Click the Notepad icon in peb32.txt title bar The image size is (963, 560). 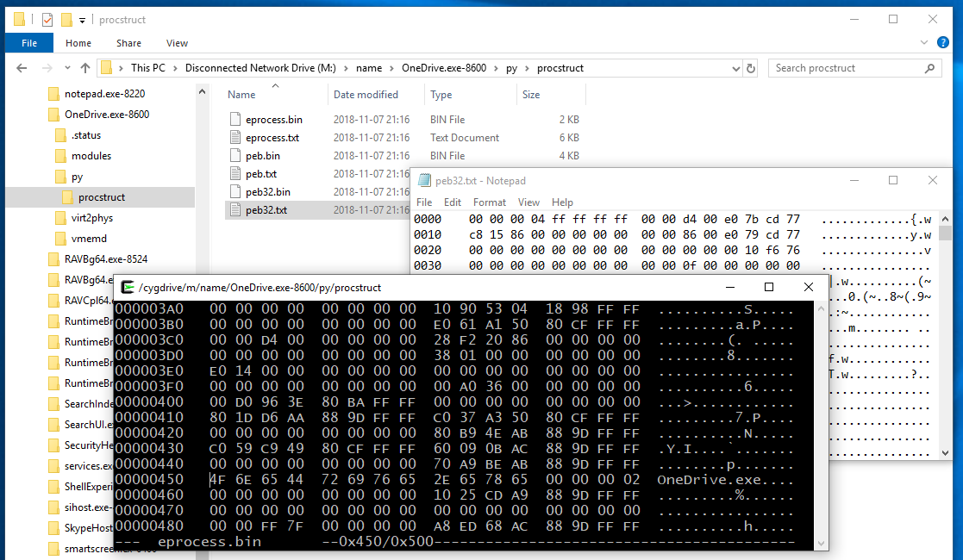point(423,180)
